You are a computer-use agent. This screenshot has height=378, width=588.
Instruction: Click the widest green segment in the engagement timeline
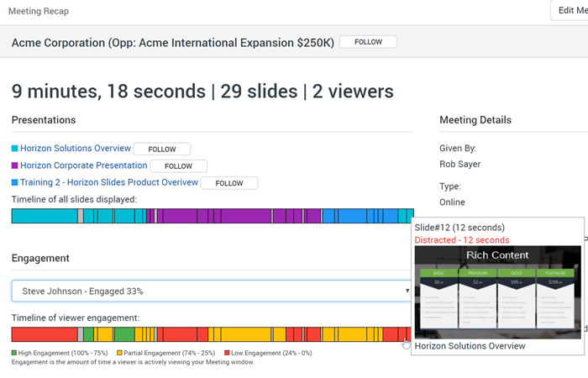[124, 334]
